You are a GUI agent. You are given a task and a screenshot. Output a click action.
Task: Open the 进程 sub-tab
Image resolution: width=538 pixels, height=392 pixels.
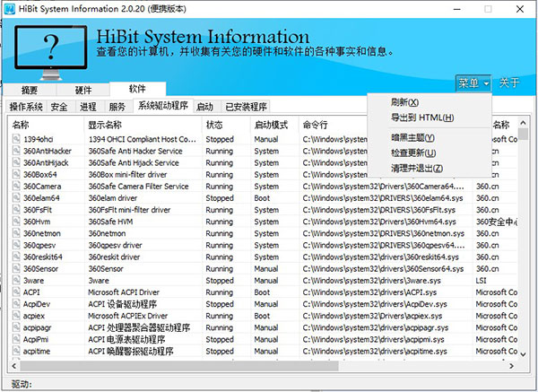point(88,107)
